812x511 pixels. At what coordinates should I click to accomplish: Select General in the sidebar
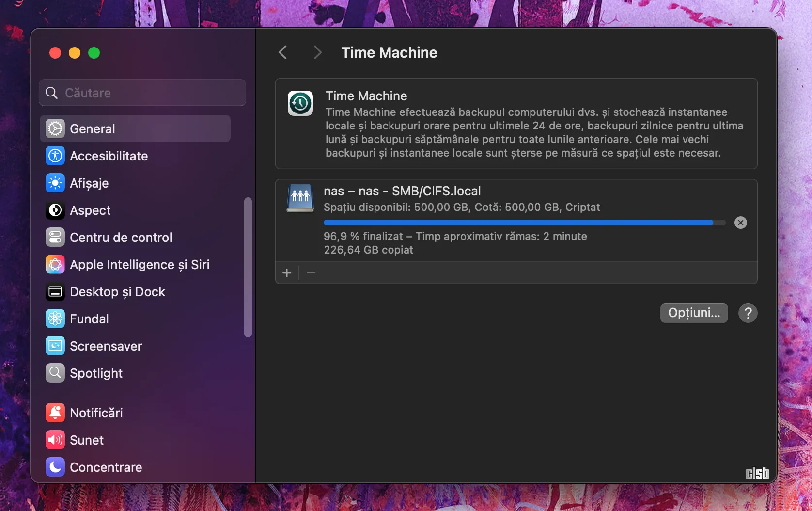[135, 128]
